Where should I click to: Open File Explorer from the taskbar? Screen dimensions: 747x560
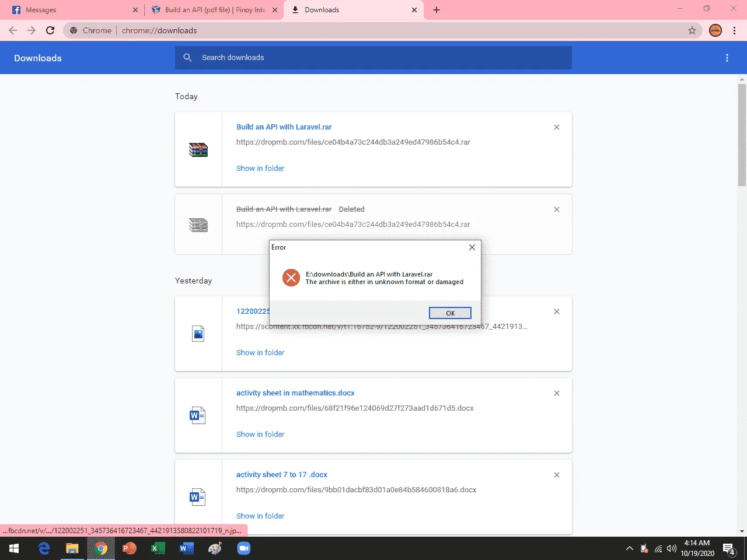72,548
